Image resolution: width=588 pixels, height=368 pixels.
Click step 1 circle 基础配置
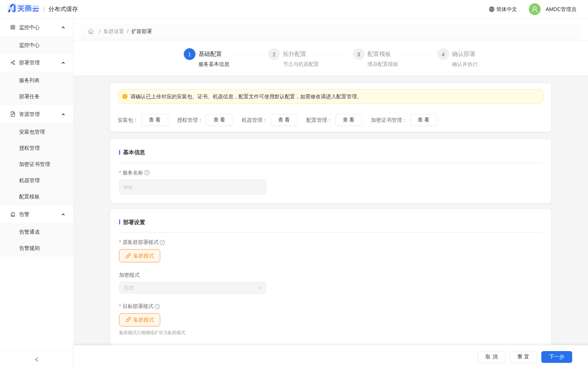pyautogui.click(x=190, y=54)
